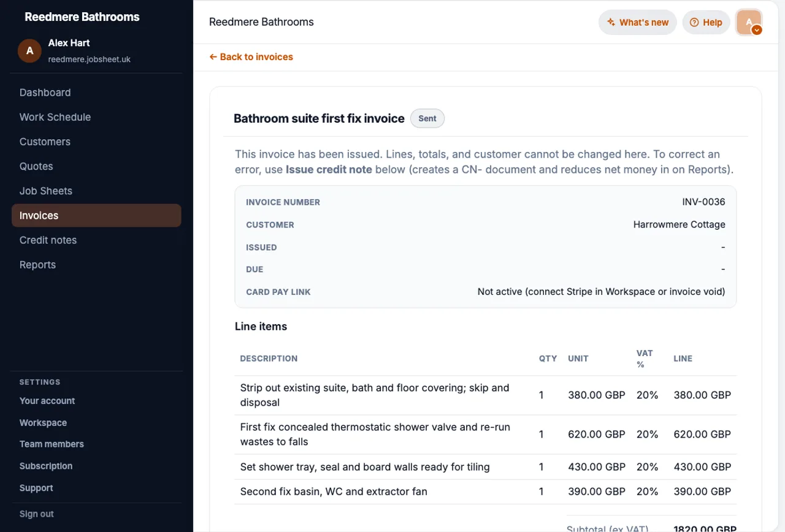Image resolution: width=785 pixels, height=532 pixels.
Task: Click the First fix concealed thermostatic line description
Action: tap(375, 435)
